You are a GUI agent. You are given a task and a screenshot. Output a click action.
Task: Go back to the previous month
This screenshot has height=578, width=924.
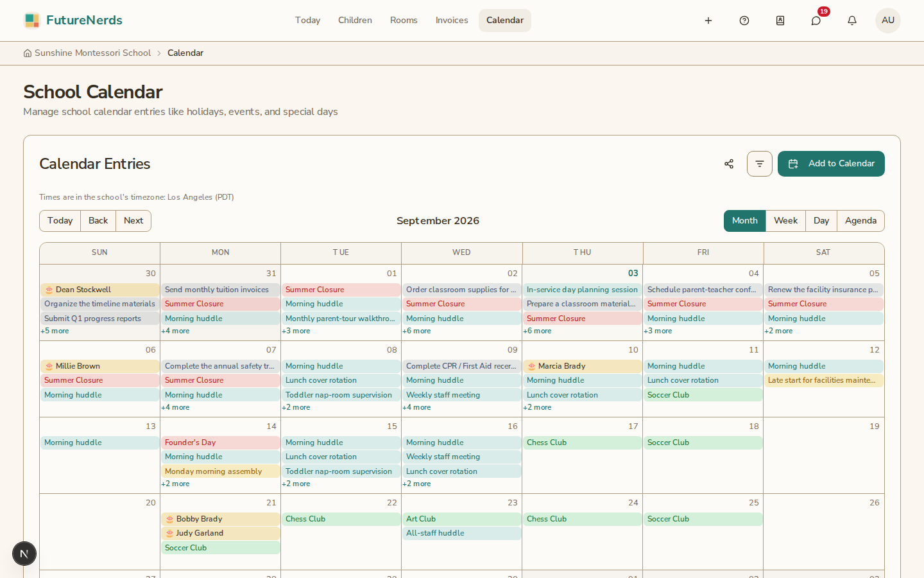pyautogui.click(x=98, y=221)
